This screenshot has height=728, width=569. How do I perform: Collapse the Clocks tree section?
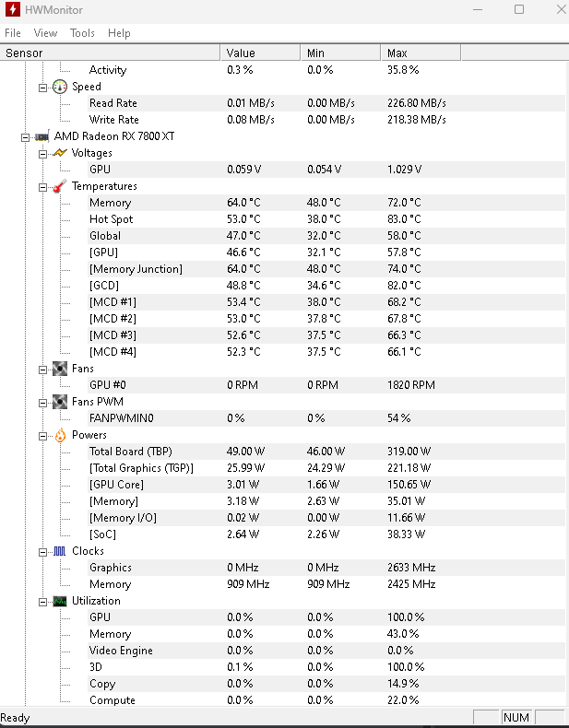[42, 553]
